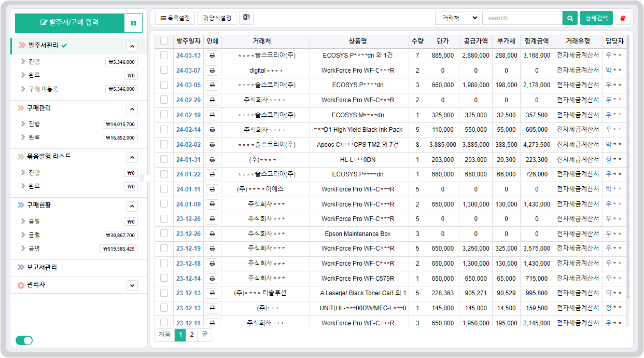Image resolution: width=644 pixels, height=358 pixels.
Task: Check the 24-03-07 row checkbox
Action: [164, 71]
